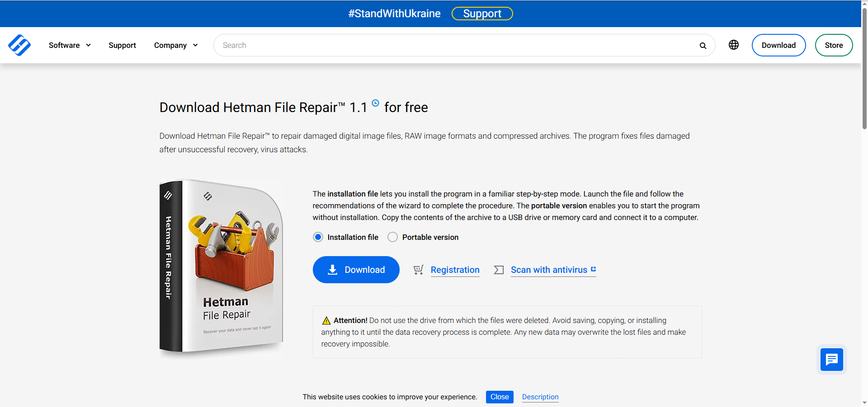Open the Registration link
Viewport: 868px width, 407px height.
pyautogui.click(x=455, y=270)
